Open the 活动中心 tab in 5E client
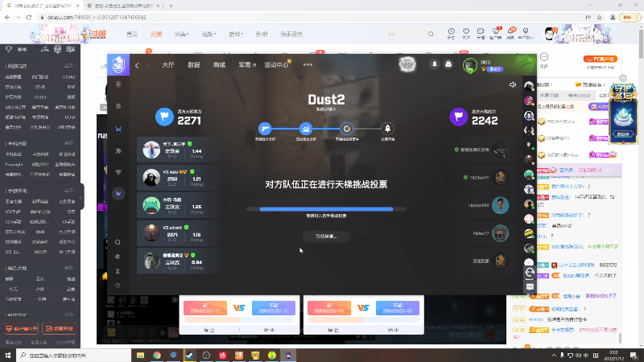 click(x=276, y=65)
